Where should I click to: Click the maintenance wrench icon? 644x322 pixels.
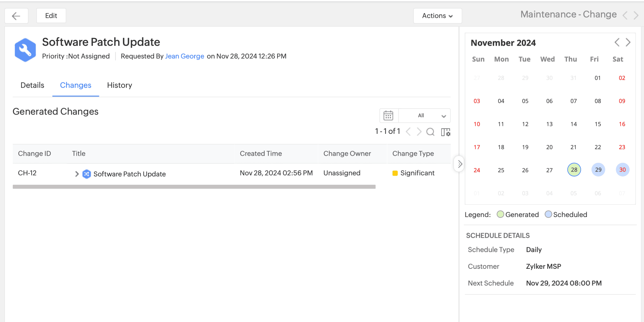25,50
